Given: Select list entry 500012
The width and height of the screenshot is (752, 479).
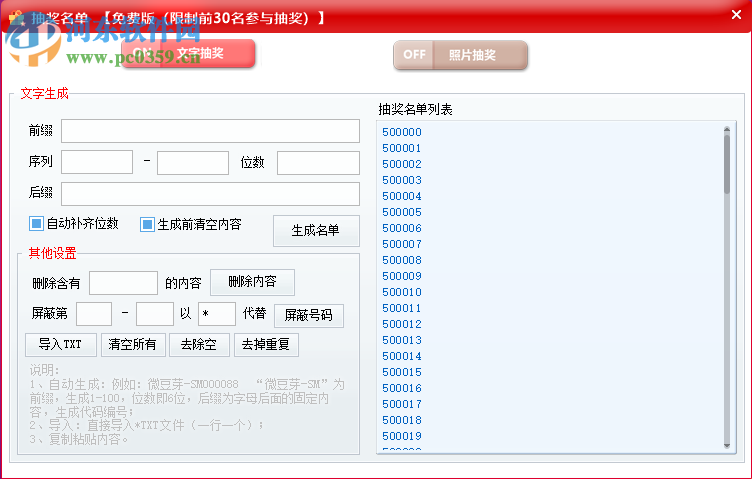Looking at the screenshot, I should [x=402, y=324].
